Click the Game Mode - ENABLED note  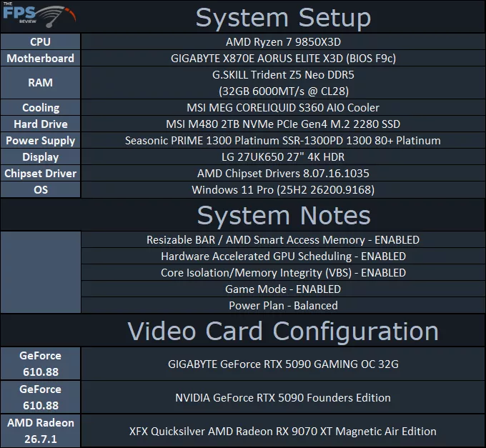tap(283, 289)
